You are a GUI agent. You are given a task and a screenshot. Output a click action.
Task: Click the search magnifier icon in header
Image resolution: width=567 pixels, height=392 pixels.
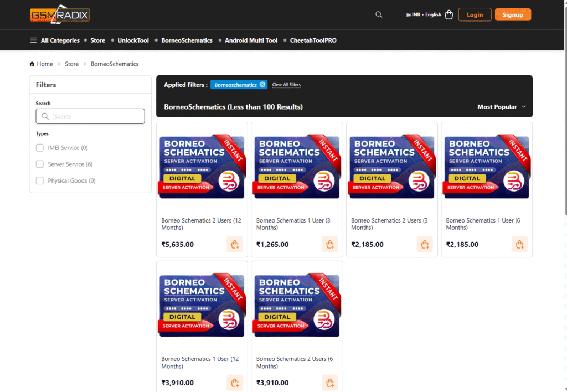click(x=379, y=15)
